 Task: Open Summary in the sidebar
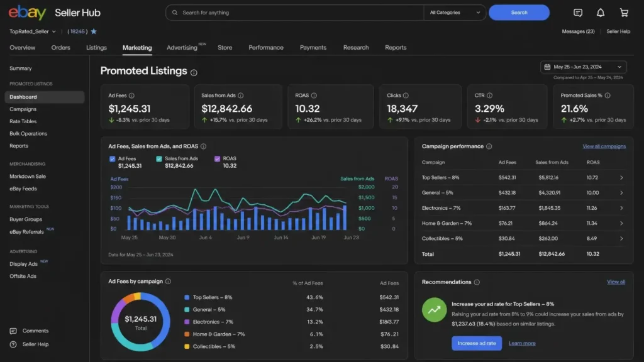[21, 69]
